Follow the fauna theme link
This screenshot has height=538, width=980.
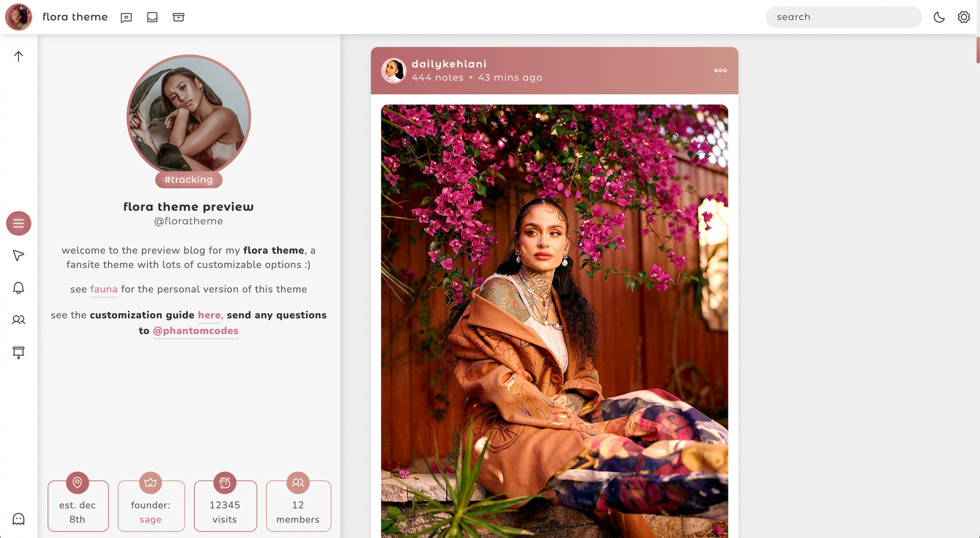104,289
